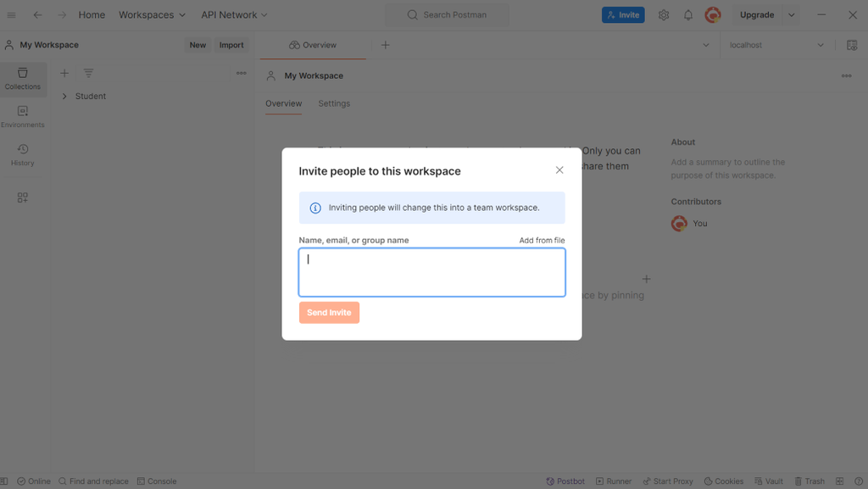Click the Add from file link
The width and height of the screenshot is (868, 489).
pos(542,241)
